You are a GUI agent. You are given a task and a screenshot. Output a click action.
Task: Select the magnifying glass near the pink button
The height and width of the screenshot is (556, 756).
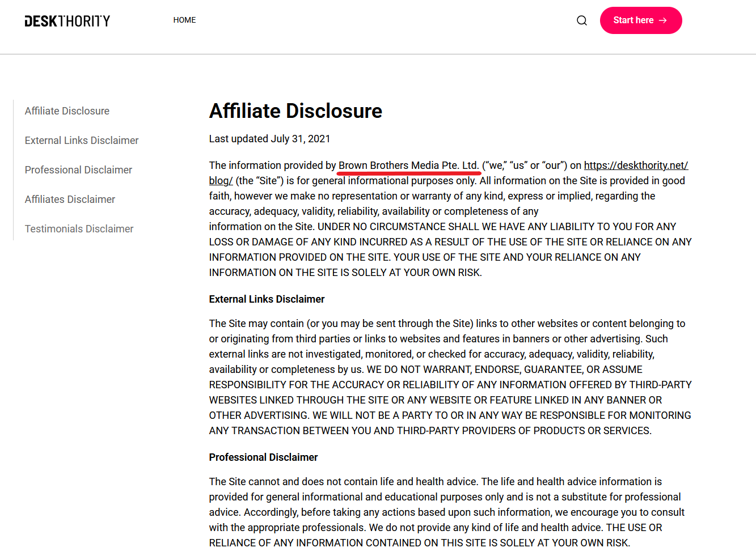point(582,20)
